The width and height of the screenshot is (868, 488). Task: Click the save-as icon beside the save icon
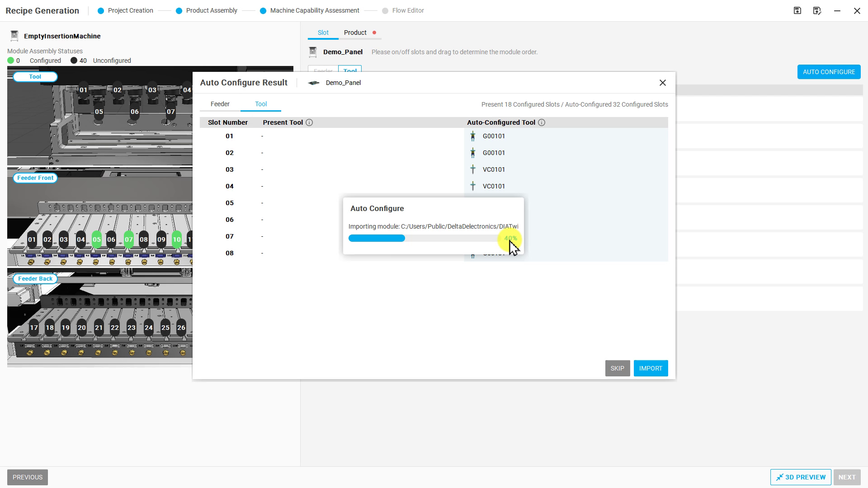point(817,10)
